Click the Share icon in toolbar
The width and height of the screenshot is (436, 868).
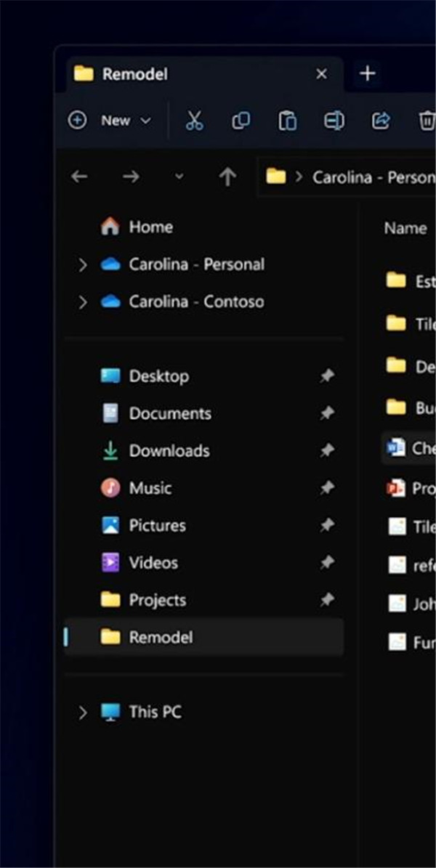tap(381, 121)
